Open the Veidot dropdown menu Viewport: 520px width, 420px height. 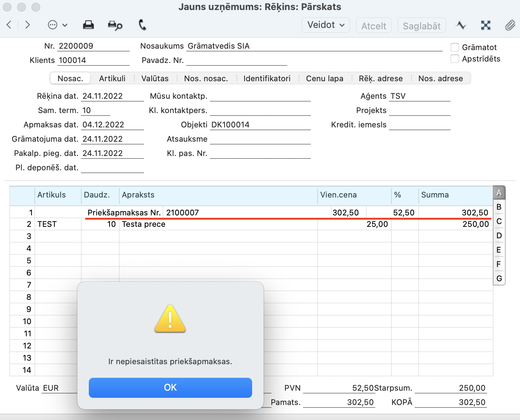326,25
